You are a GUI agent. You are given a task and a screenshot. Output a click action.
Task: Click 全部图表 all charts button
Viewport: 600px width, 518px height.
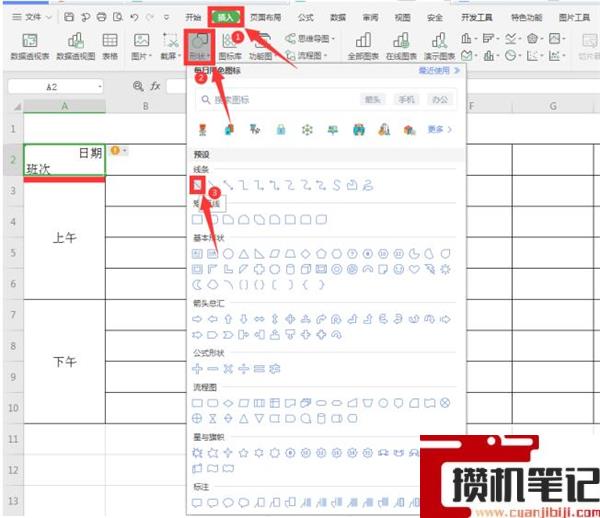pos(363,47)
